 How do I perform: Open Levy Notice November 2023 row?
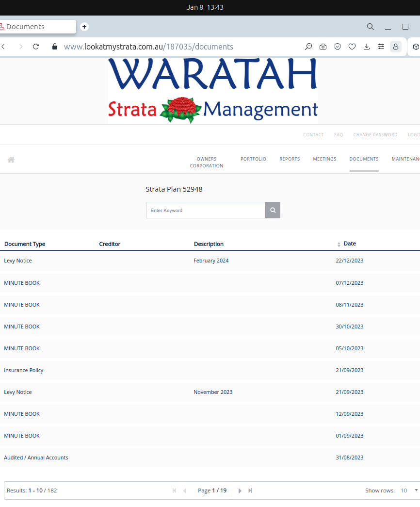pyautogui.click(x=210, y=392)
